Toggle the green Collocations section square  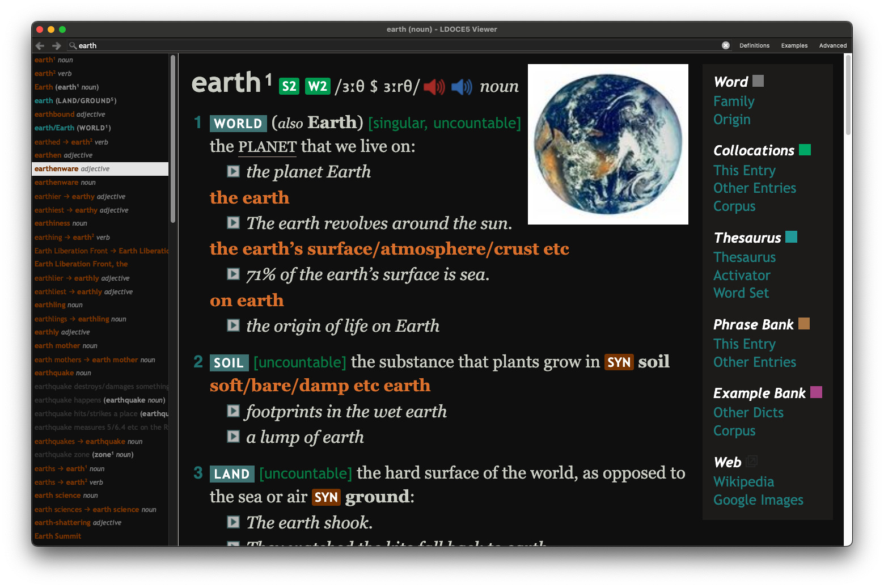click(x=805, y=150)
